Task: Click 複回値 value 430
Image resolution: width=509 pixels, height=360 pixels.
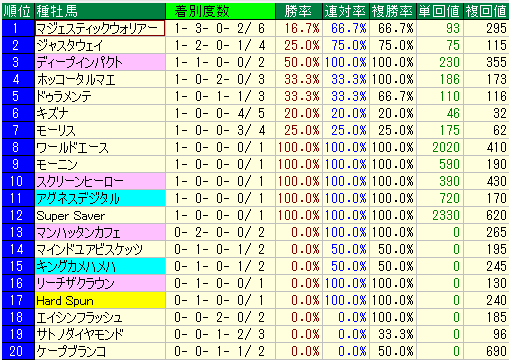Action: coord(486,181)
